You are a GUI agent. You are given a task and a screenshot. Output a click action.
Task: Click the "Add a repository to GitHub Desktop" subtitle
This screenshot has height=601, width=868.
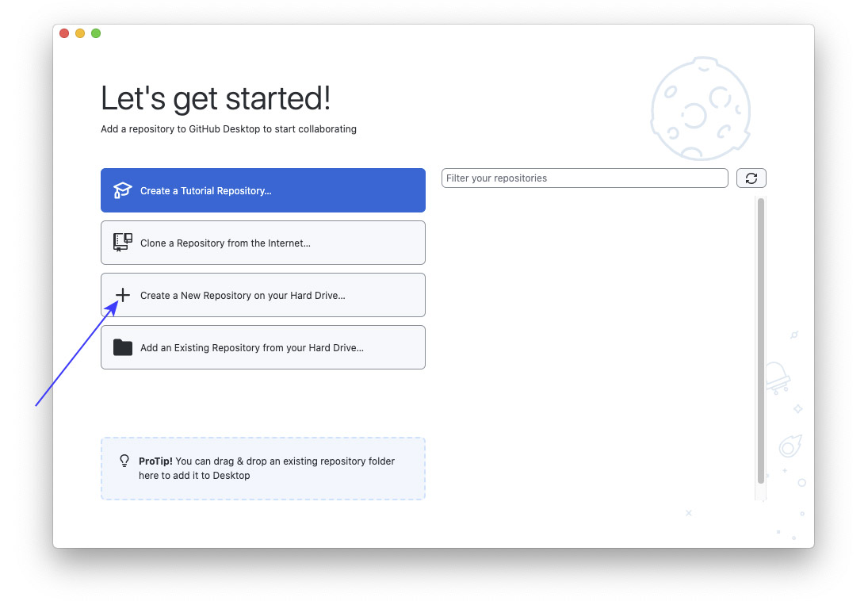[x=228, y=129]
